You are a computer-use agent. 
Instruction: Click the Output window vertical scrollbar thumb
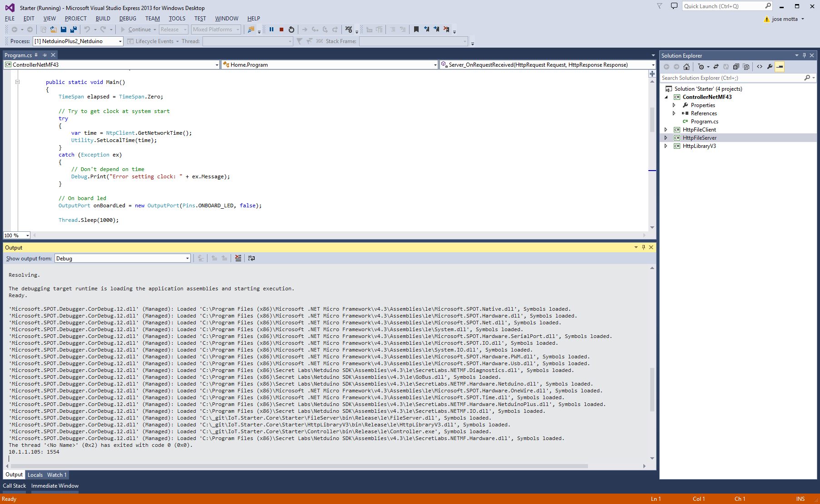point(652,389)
